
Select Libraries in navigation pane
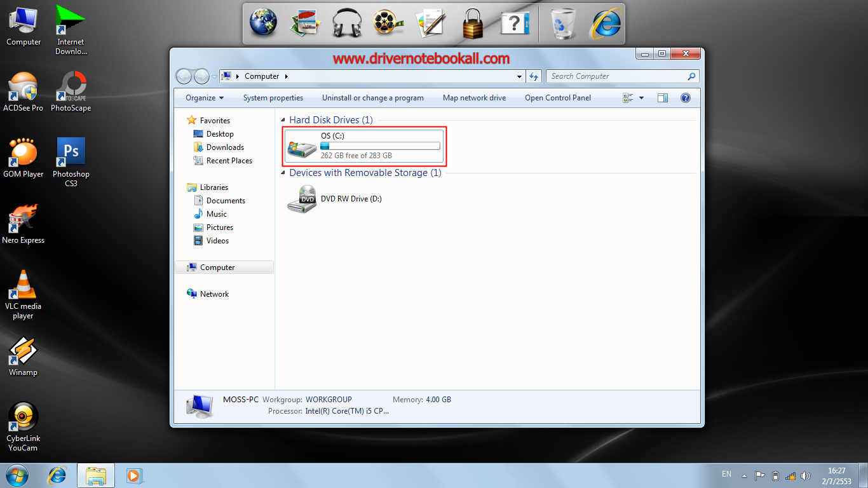(214, 187)
